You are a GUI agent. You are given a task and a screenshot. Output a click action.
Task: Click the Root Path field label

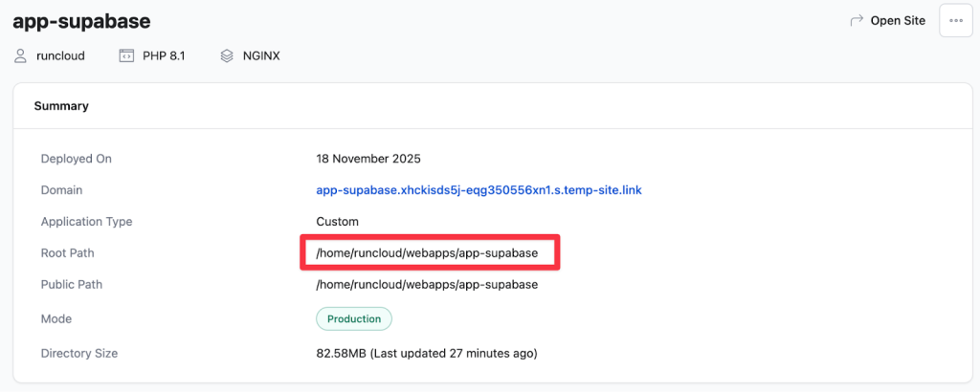(x=68, y=253)
